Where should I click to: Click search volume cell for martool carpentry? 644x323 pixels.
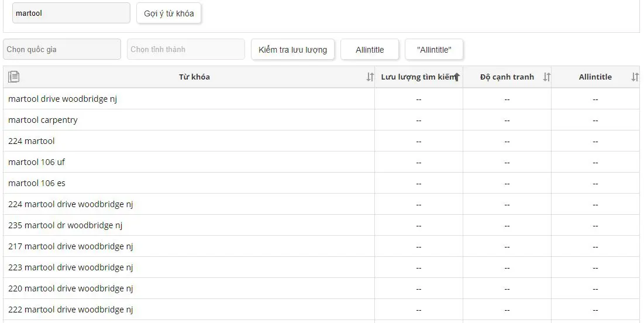click(x=419, y=120)
